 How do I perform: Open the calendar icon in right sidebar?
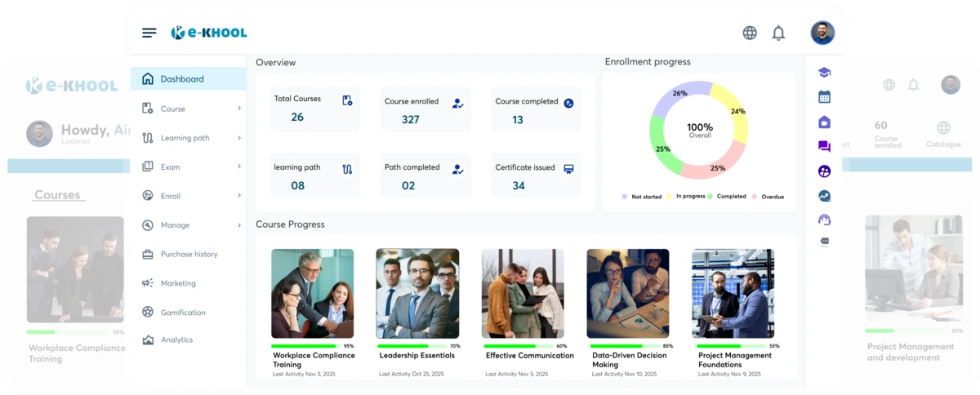pos(824,97)
